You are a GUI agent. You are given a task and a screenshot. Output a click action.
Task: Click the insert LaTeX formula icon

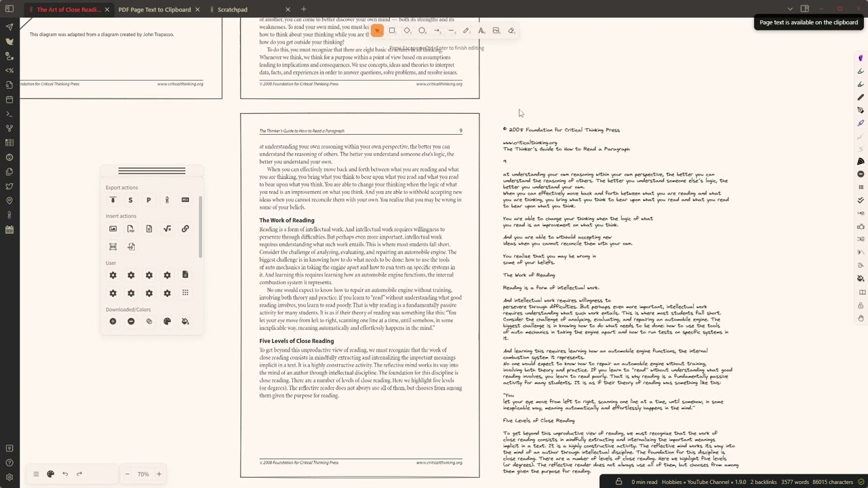click(x=167, y=228)
